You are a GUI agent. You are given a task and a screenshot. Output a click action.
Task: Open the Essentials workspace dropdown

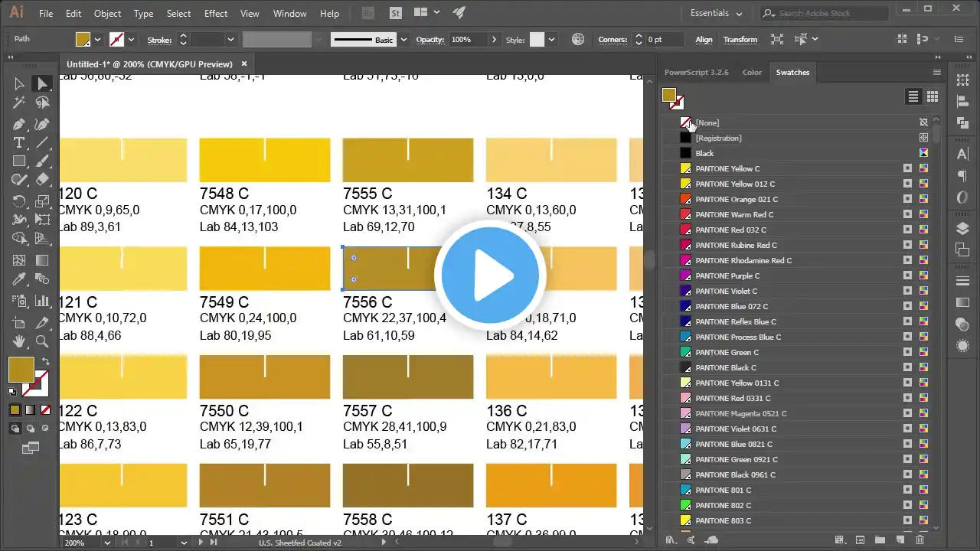coord(716,13)
